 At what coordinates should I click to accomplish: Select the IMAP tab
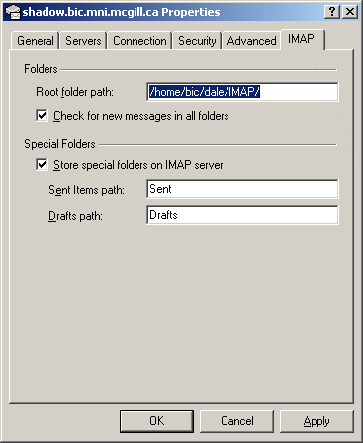(x=302, y=39)
